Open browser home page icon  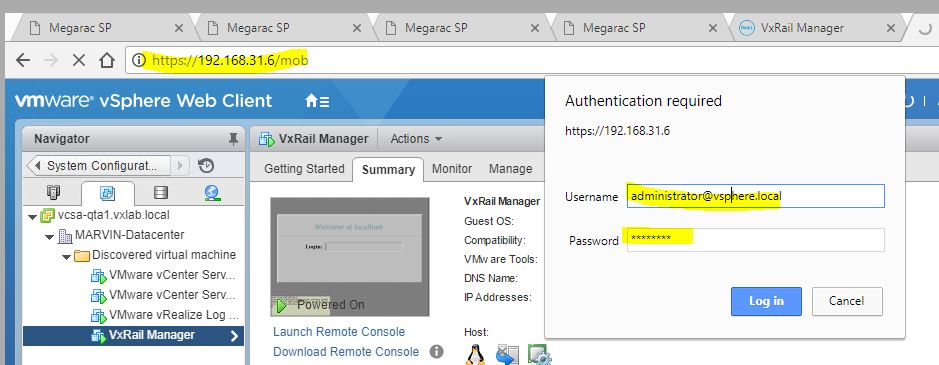[x=107, y=60]
